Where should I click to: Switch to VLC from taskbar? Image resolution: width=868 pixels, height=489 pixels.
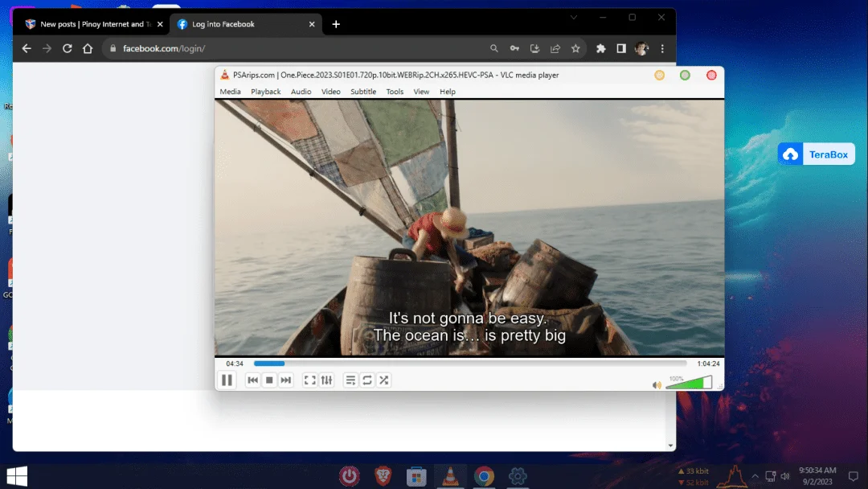point(450,476)
